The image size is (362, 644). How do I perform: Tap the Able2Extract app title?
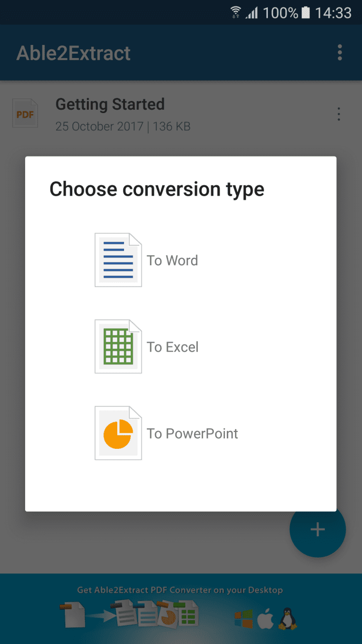click(x=73, y=53)
